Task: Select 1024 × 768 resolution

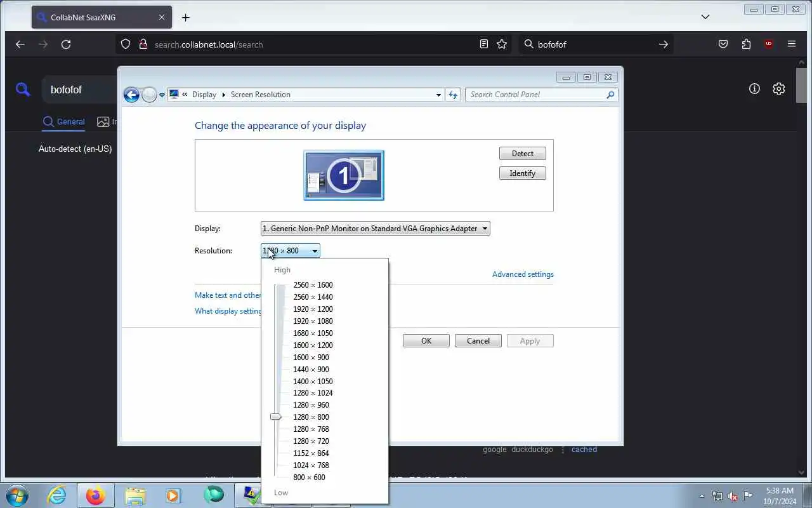Action: point(311,465)
